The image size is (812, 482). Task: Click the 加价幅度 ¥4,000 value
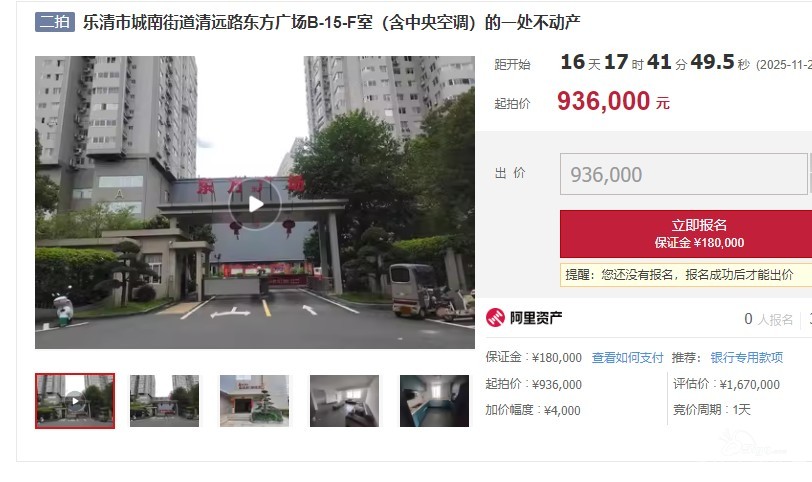click(x=533, y=410)
